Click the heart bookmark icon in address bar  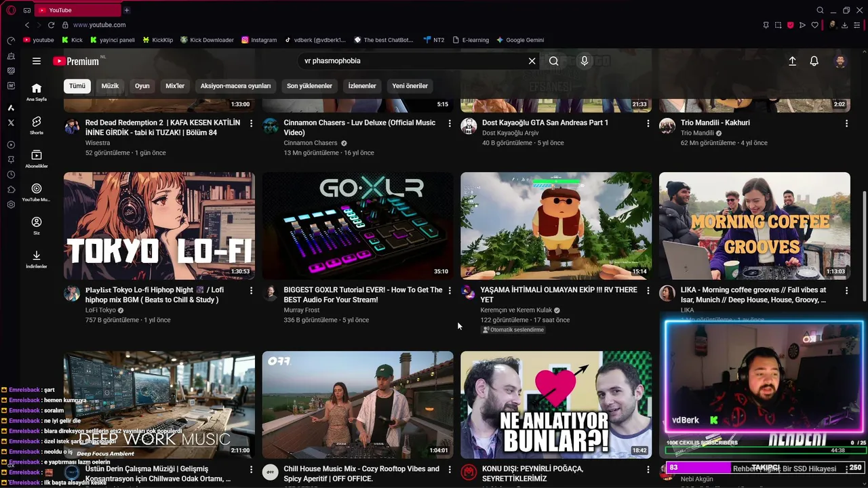(x=815, y=25)
